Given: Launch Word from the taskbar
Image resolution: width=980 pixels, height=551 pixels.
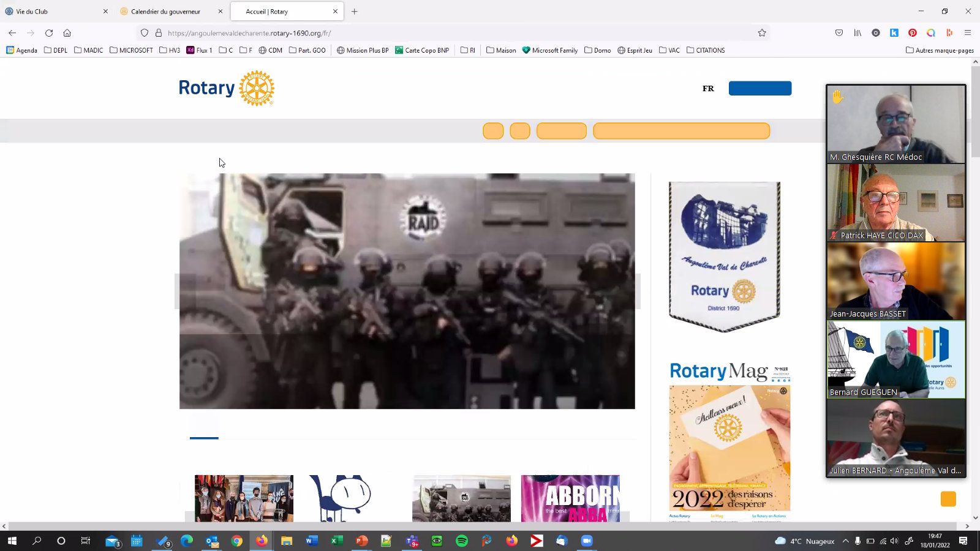Looking at the screenshot, I should click(x=311, y=541).
